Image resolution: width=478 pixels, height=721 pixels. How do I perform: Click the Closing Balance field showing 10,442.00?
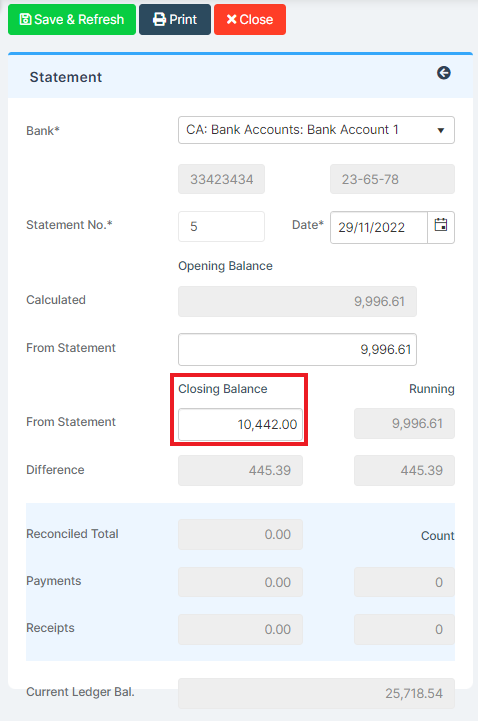[240, 424]
